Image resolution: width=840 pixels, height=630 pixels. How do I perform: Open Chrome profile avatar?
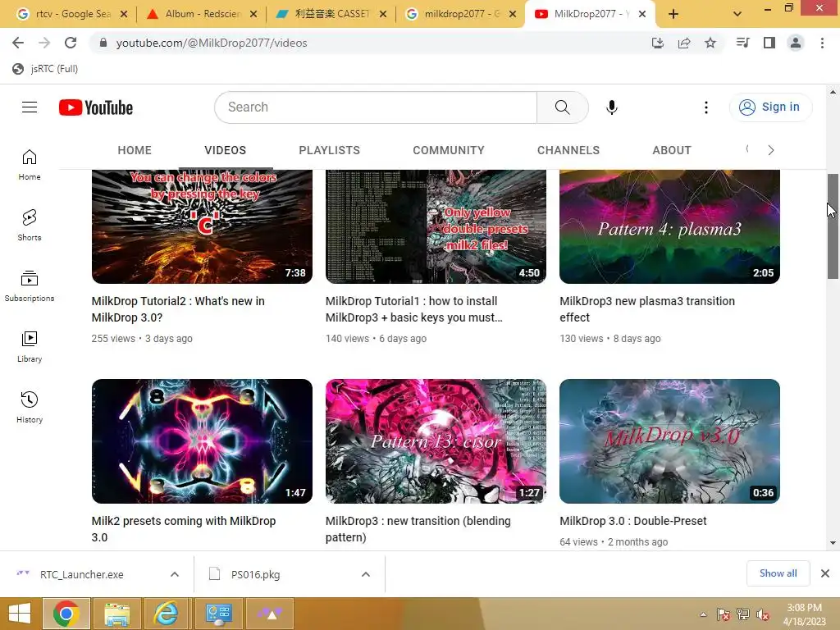(x=796, y=43)
